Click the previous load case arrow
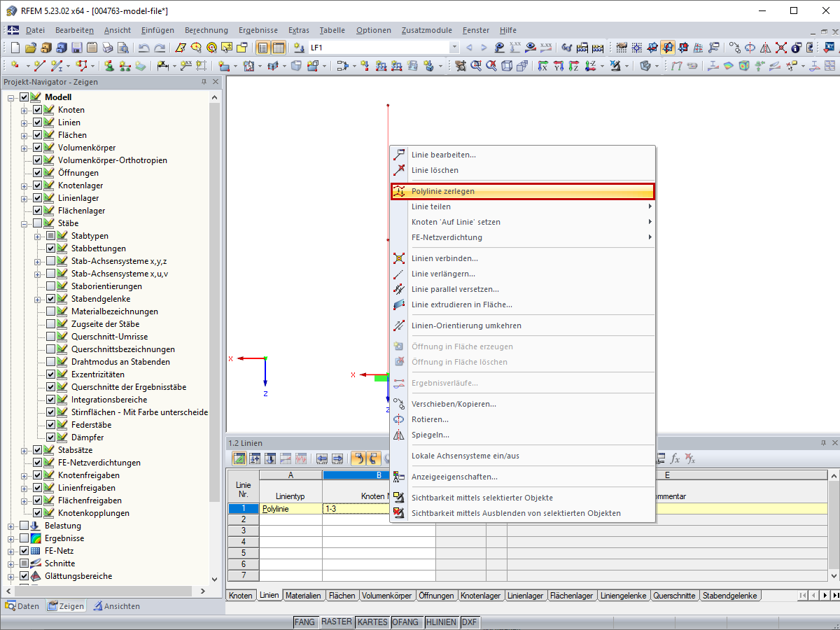The width and height of the screenshot is (840, 630). [469, 48]
